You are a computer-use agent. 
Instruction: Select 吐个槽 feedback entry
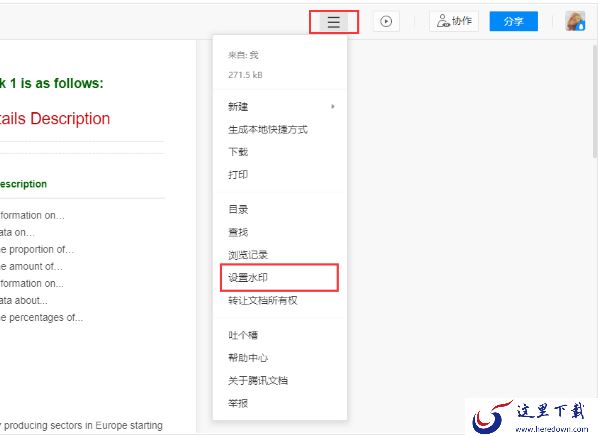click(x=243, y=335)
